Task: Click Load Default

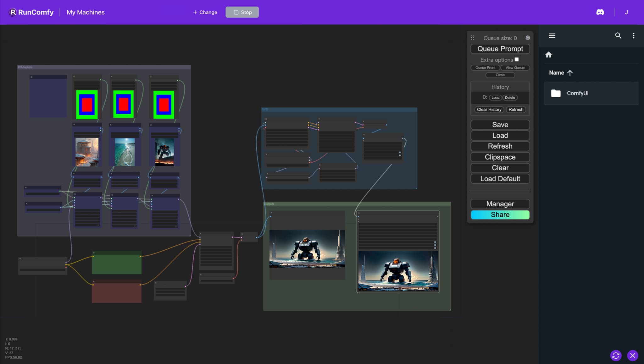Action: pos(500,179)
